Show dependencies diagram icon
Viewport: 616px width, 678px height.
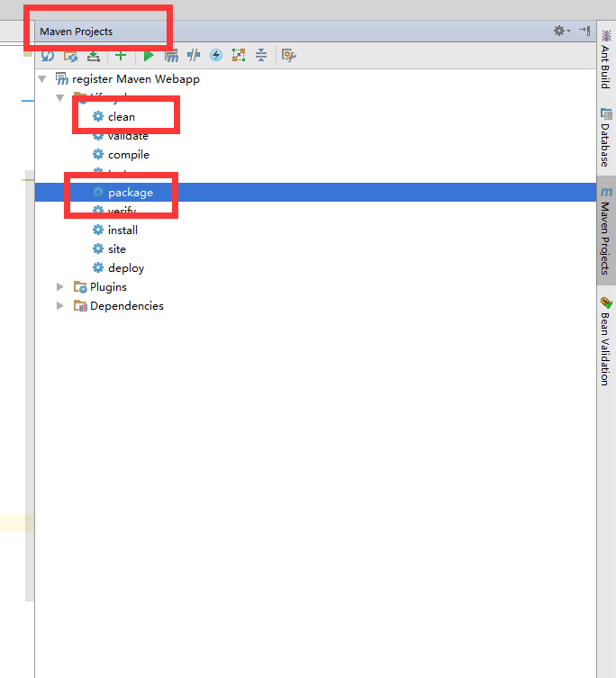click(239, 55)
